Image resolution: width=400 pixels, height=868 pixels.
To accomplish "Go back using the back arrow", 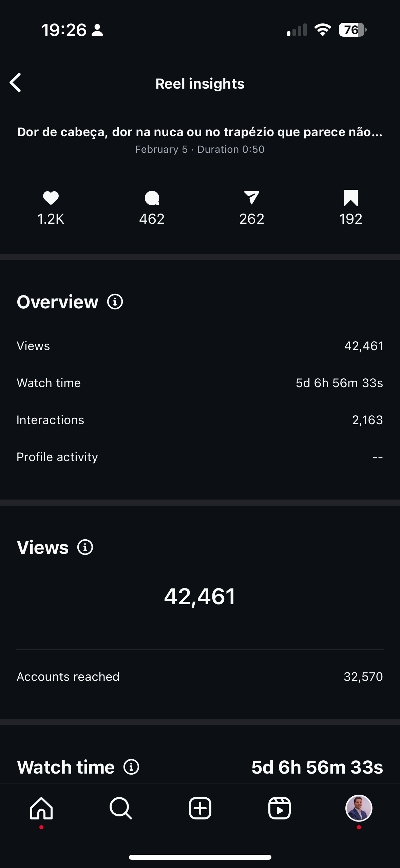I will click(x=15, y=83).
